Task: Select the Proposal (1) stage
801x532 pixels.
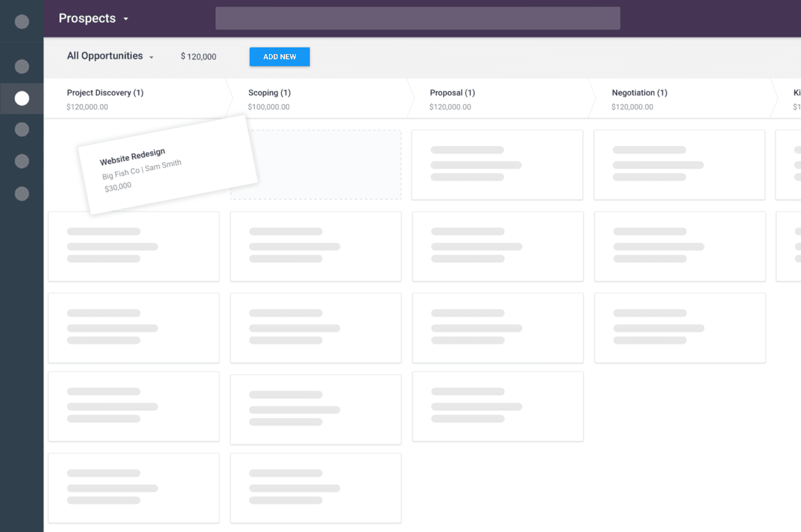Action: click(453, 93)
